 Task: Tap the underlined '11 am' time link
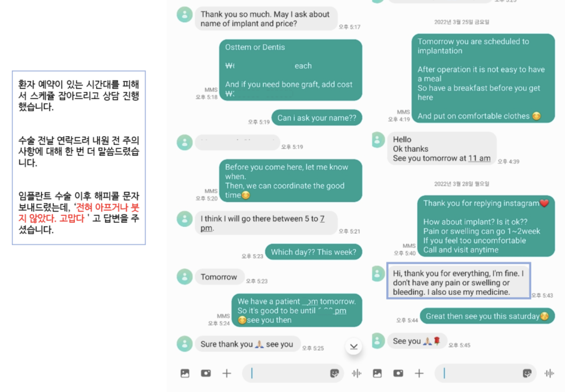pos(479,159)
